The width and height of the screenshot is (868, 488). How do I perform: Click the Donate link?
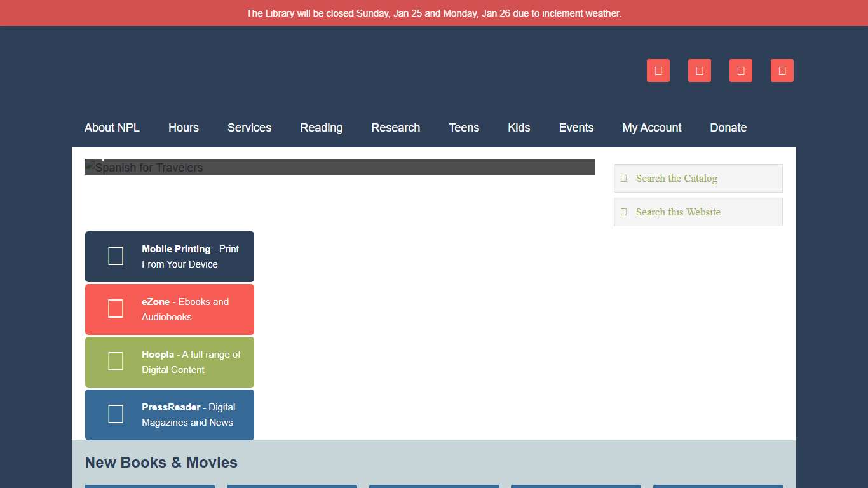coord(728,128)
